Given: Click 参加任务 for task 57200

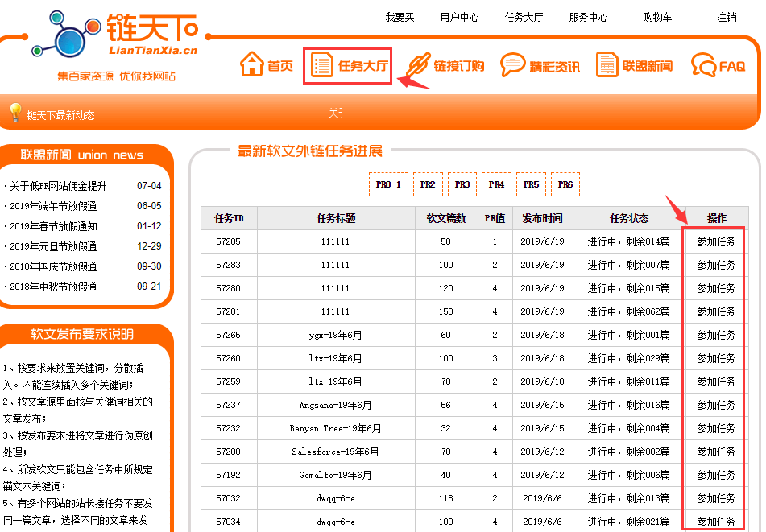Looking at the screenshot, I should coord(716,452).
